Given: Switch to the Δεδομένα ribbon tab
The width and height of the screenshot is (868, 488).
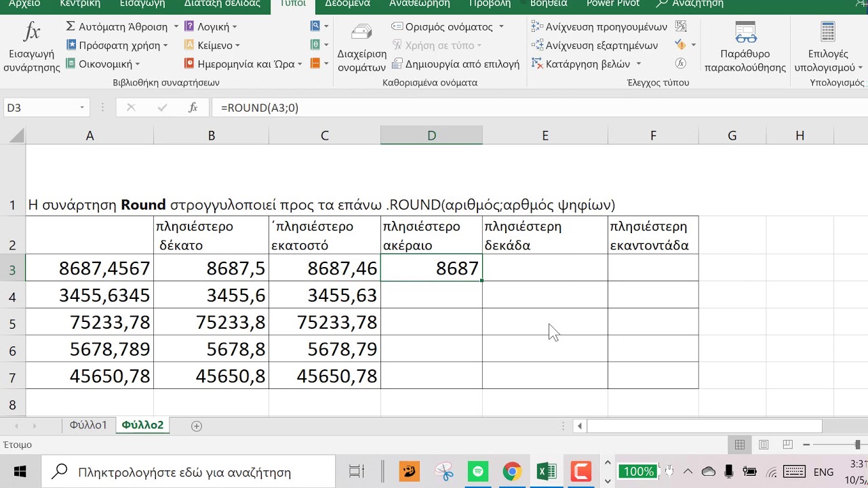Looking at the screenshot, I should click(347, 3).
